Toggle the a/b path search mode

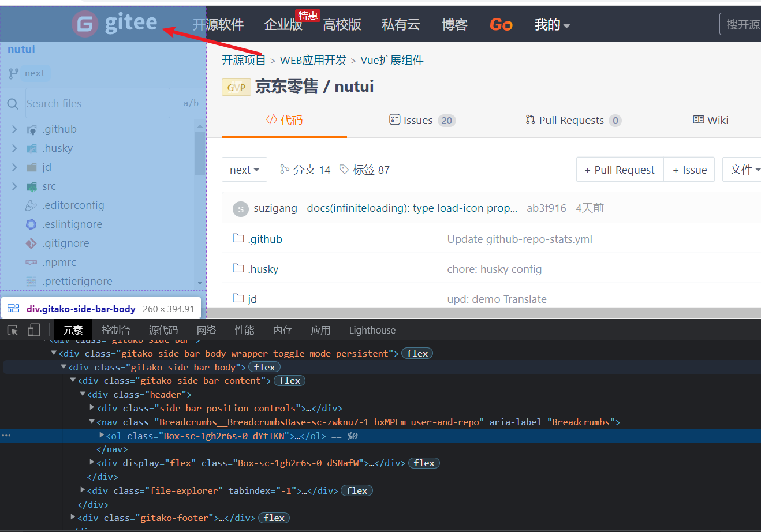(x=191, y=103)
